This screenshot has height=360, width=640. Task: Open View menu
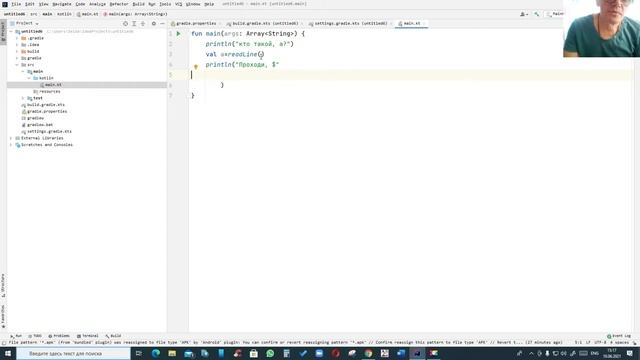click(x=43, y=4)
